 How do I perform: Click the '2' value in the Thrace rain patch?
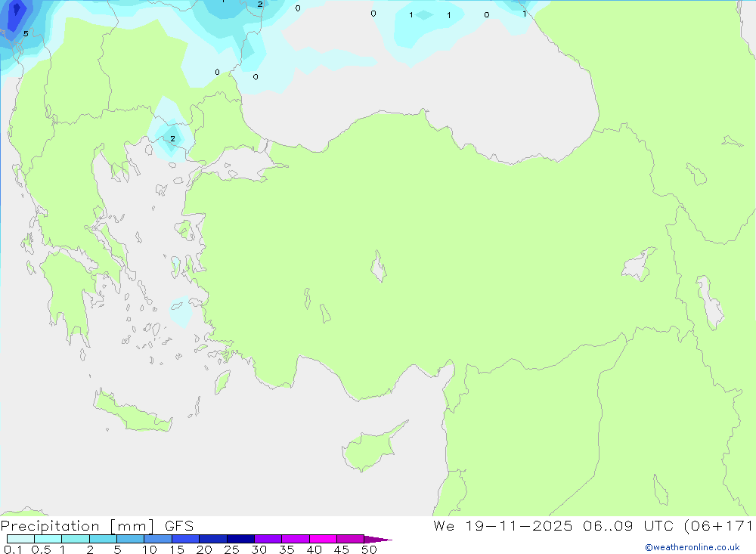click(x=172, y=139)
